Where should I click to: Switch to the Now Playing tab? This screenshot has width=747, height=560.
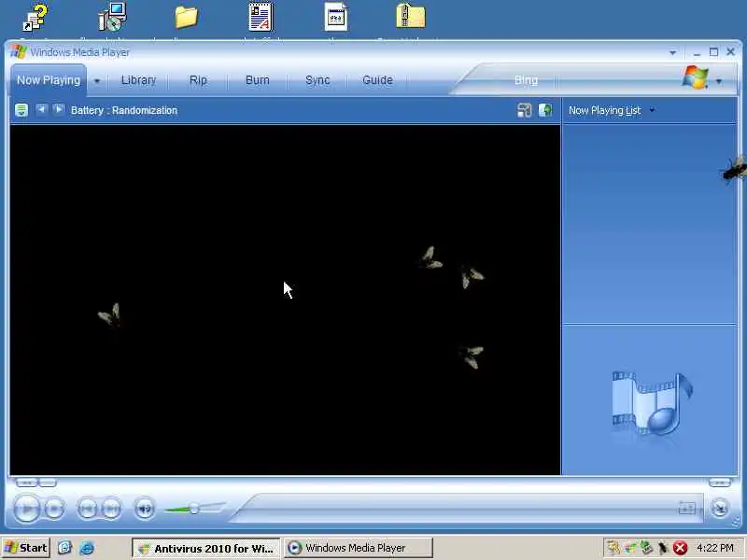point(49,80)
